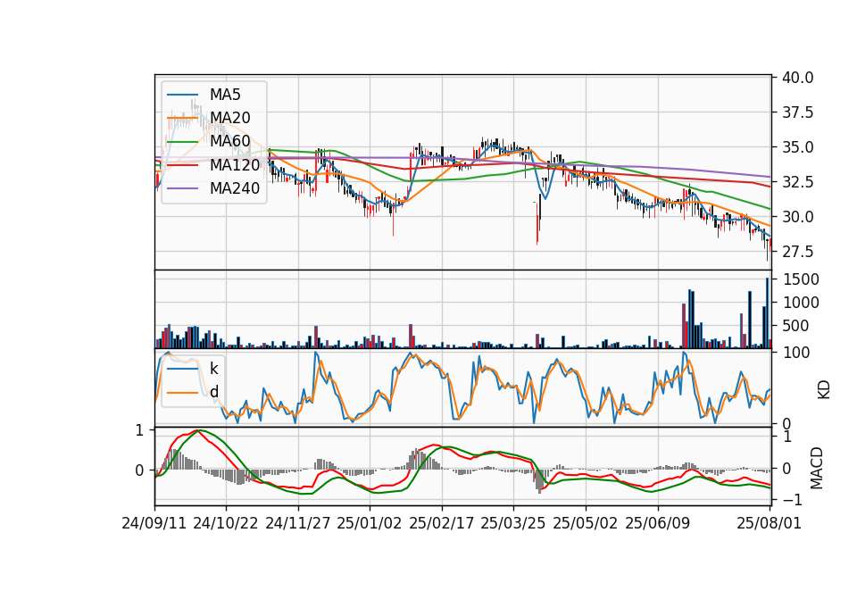The width and height of the screenshot is (857, 616).
Task: Click the 25/06/09 date tick label
Action: [658, 523]
